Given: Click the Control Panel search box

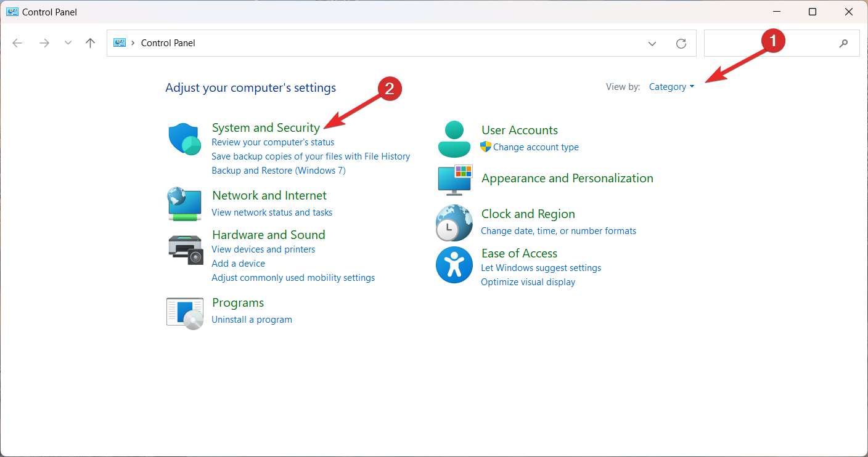Looking at the screenshot, I should [782, 43].
